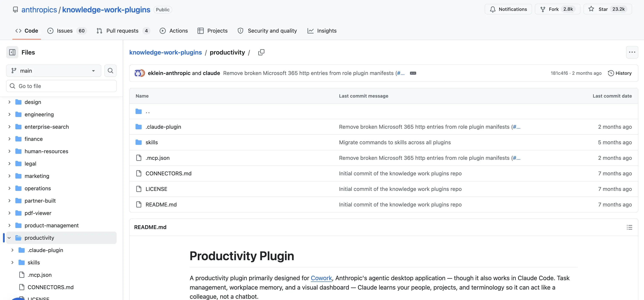Click the .mcp.json file icon in table
644x300 pixels.
pyautogui.click(x=139, y=158)
